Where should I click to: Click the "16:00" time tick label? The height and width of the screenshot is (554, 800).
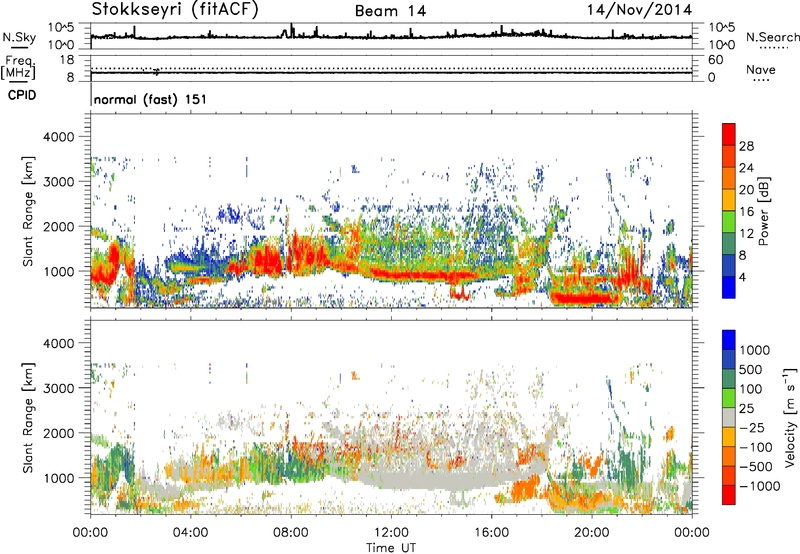pyautogui.click(x=491, y=533)
